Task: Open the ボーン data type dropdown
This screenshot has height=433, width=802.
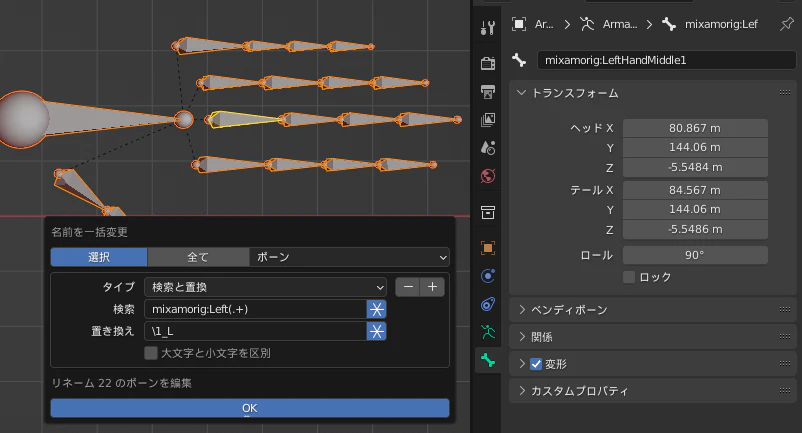Action: [x=349, y=257]
